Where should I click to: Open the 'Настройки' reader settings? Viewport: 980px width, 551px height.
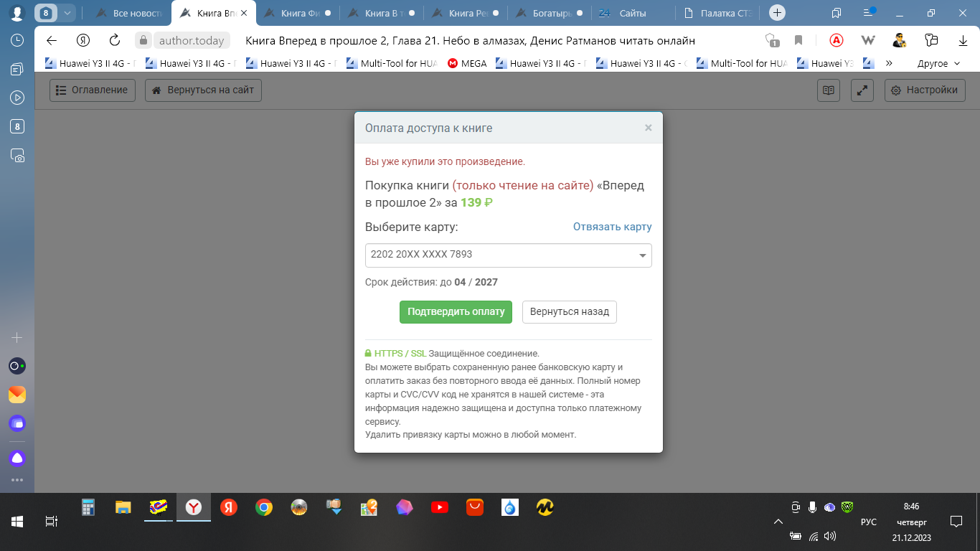pyautogui.click(x=925, y=90)
